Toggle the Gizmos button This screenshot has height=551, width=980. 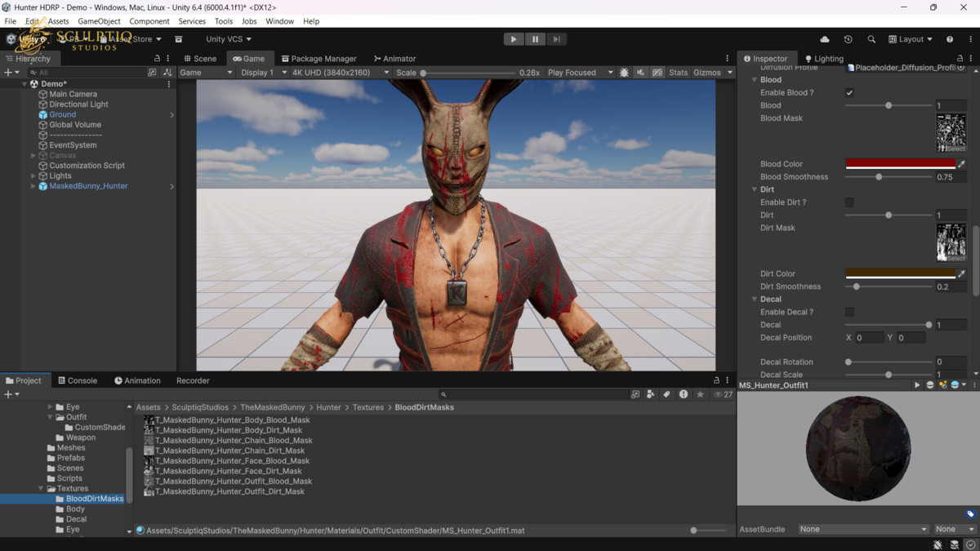click(x=707, y=73)
